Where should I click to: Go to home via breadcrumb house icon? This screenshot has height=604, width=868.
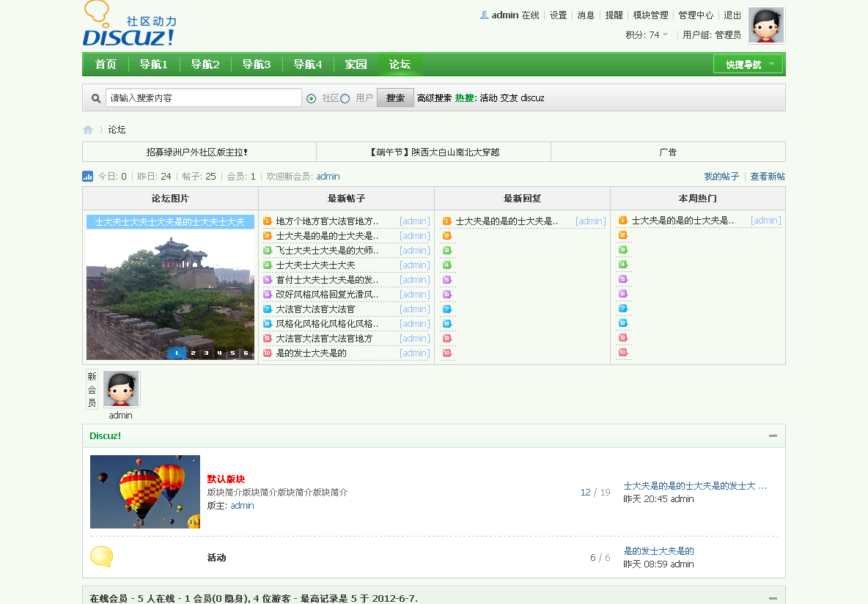tap(88, 130)
